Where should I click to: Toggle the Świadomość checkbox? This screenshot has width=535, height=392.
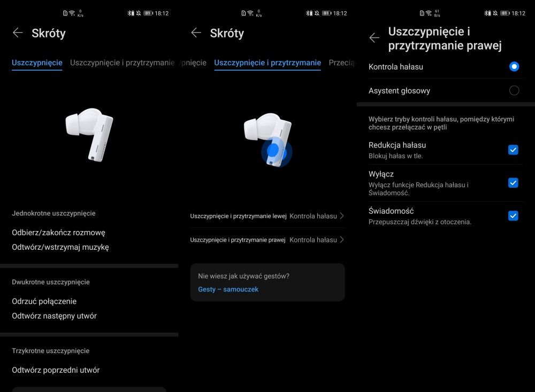513,216
